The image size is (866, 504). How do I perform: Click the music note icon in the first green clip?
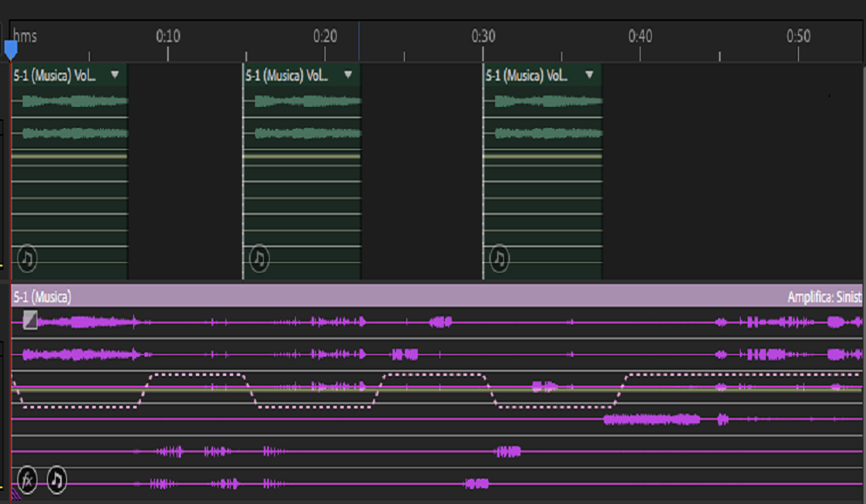point(27,259)
